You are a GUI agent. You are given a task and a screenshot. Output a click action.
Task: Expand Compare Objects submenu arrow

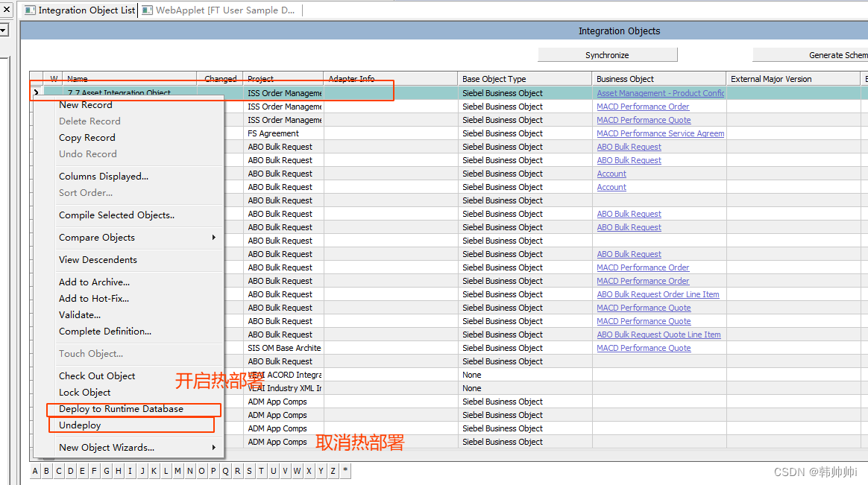(214, 237)
